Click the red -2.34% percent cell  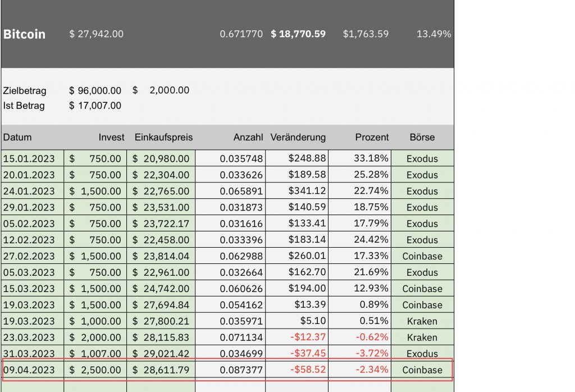360,370
